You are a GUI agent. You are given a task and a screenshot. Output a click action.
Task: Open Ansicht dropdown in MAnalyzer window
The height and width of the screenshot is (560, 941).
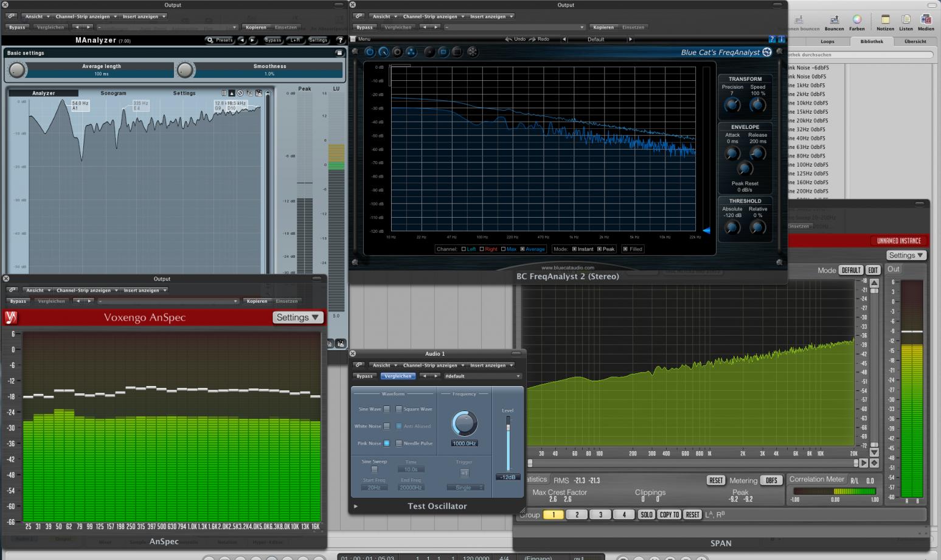[x=36, y=16]
